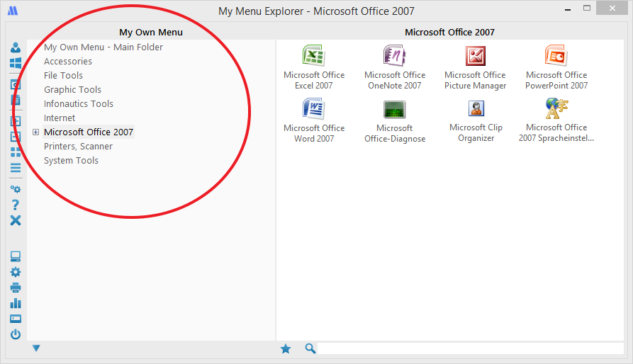
Task: Select the Microsoft Office 2007 folder
Action: (89, 132)
